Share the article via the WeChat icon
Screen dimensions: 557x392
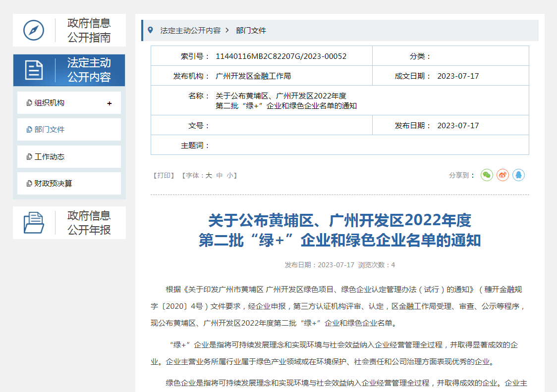point(487,175)
